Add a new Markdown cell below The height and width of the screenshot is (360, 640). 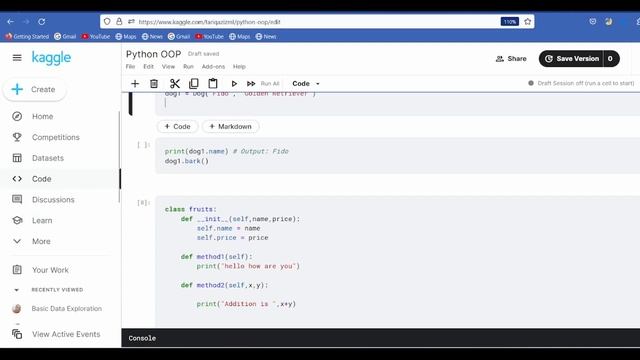[x=230, y=127]
